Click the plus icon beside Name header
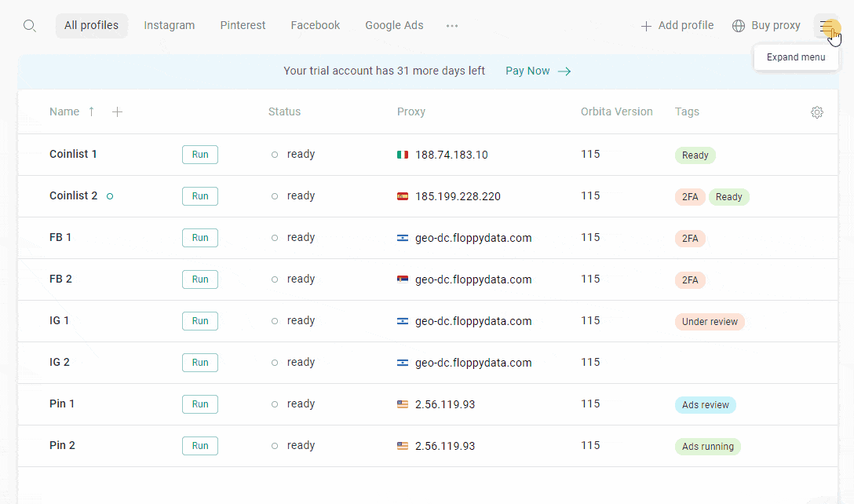This screenshot has height=504, width=854. click(117, 112)
